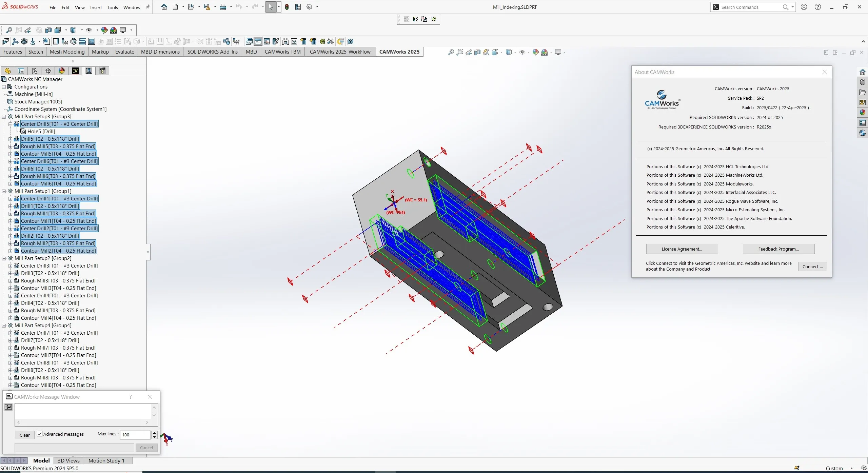Collapse the Mill Part Setup4 [Group4] node

4,325
